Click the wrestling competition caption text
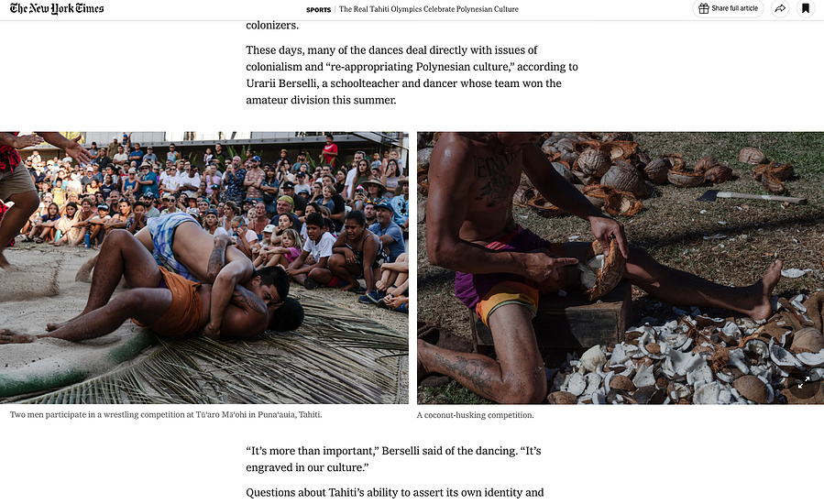This screenshot has height=504, width=824. [166, 415]
